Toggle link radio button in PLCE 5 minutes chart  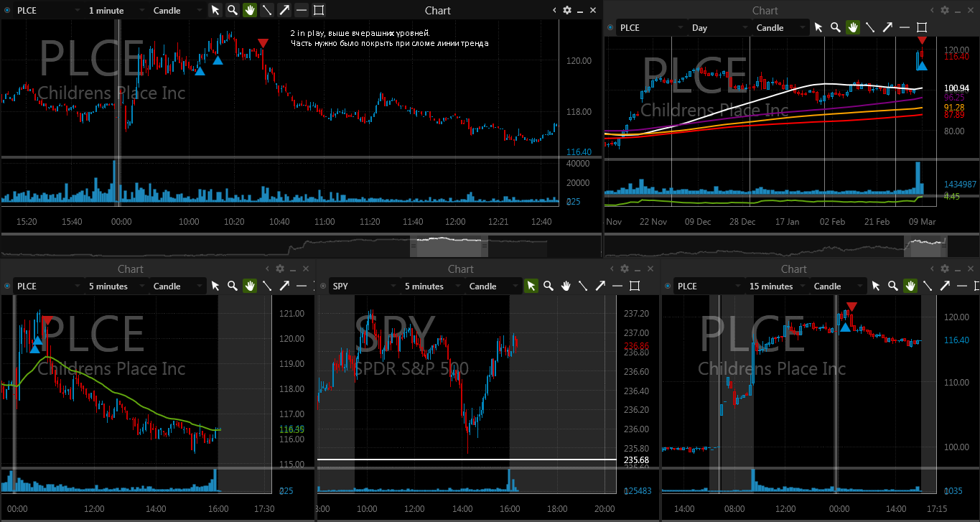click(x=6, y=286)
